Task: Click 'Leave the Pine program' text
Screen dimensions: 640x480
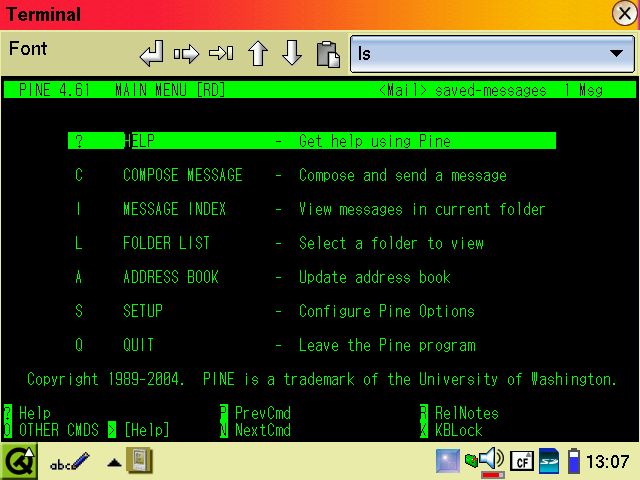Action: tap(387, 345)
